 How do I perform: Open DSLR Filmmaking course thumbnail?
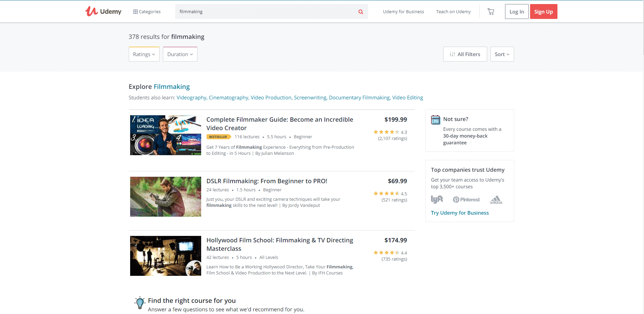tap(166, 197)
